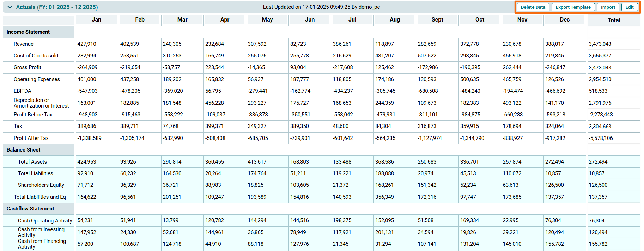Click the Edit button
The image size is (644, 251).
click(x=630, y=7)
